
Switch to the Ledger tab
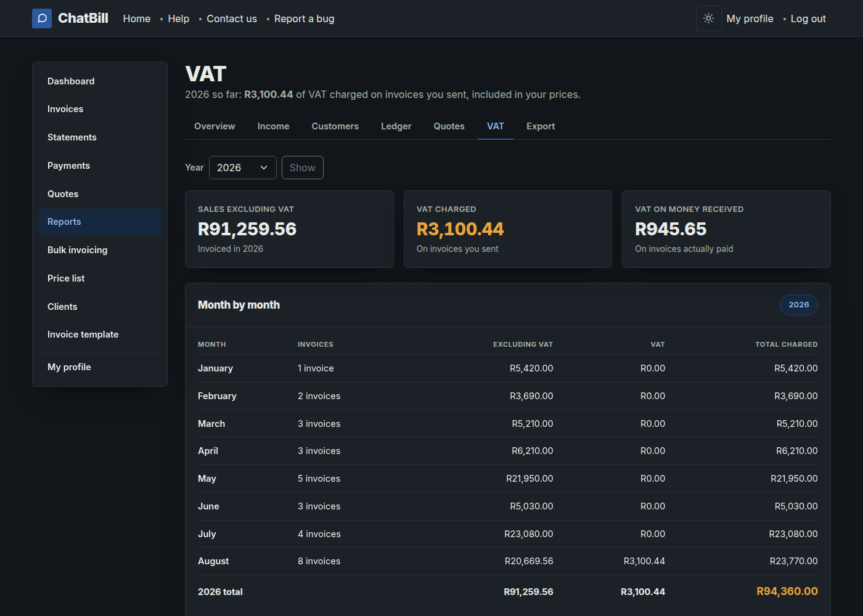click(396, 126)
